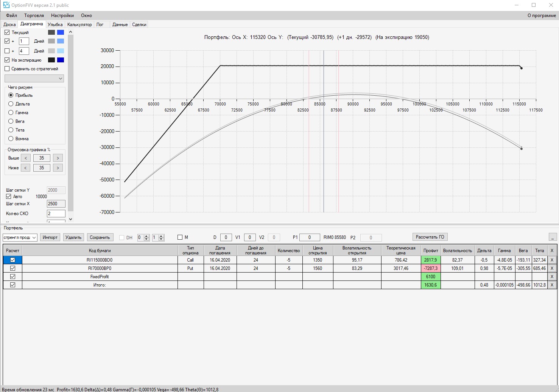559x392 pixels.
Task: Select the RI115000BD0 cell in the table
Action: [100, 260]
